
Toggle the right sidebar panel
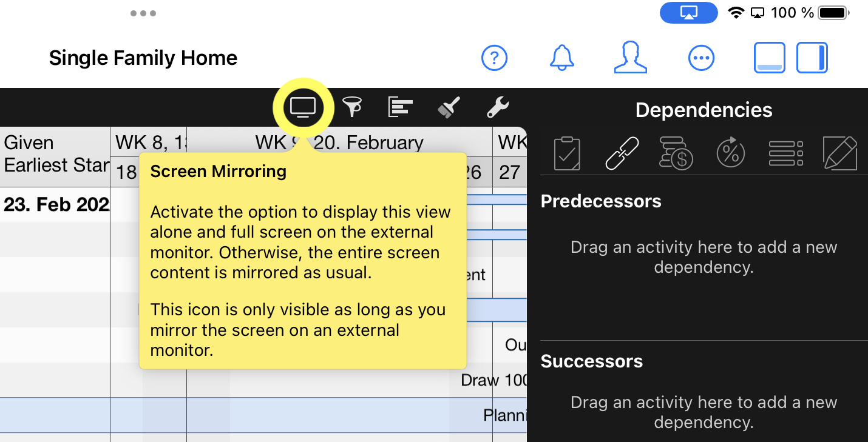pos(812,58)
